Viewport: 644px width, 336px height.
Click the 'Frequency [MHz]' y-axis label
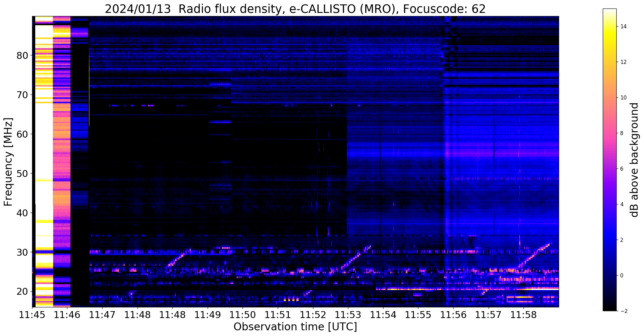8,162
